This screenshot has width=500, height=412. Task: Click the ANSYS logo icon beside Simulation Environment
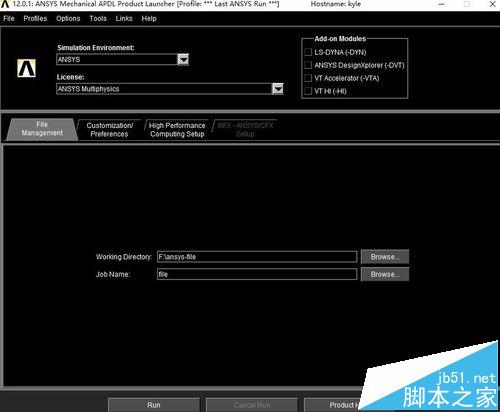[x=26, y=68]
